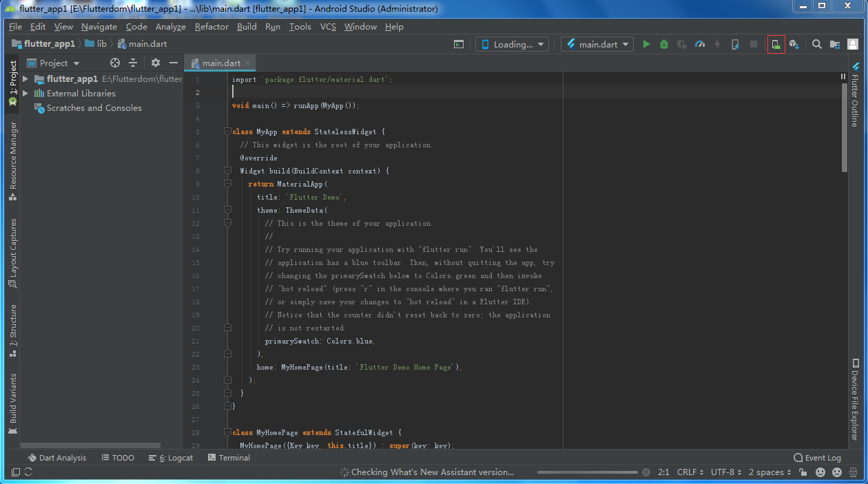868x484 pixels.
Task: Select the main.dart editor tab
Action: [220, 63]
